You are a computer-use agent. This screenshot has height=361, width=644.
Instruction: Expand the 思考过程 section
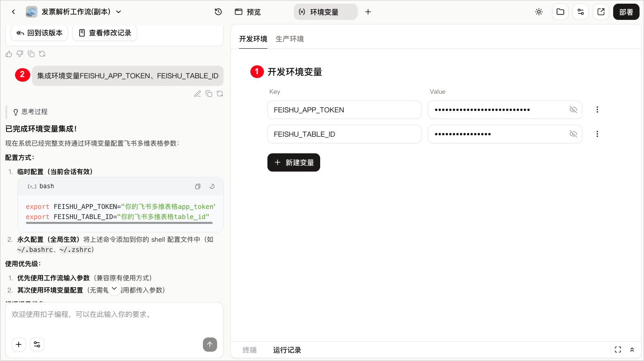point(30,112)
